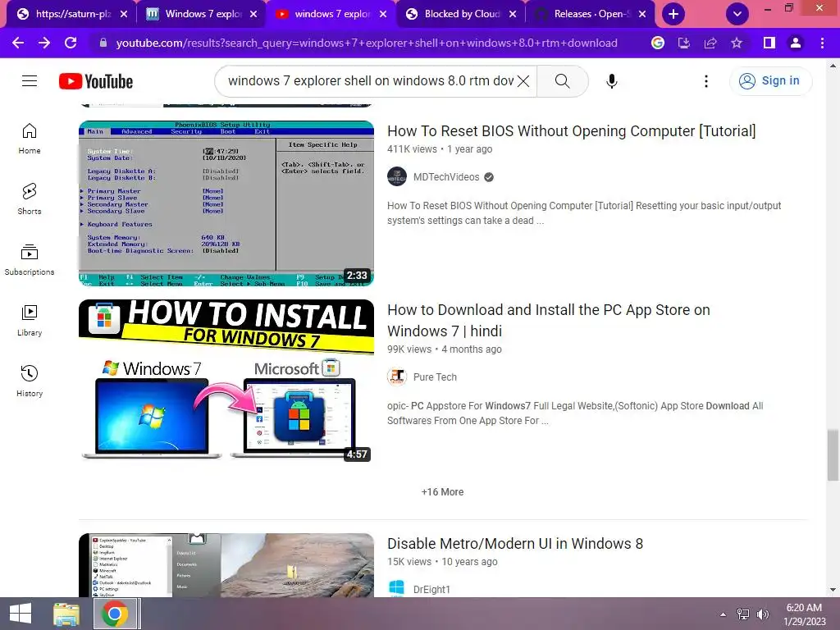Image resolution: width=840 pixels, height=630 pixels.
Task: Open History in the YouTube sidebar
Action: 30,381
